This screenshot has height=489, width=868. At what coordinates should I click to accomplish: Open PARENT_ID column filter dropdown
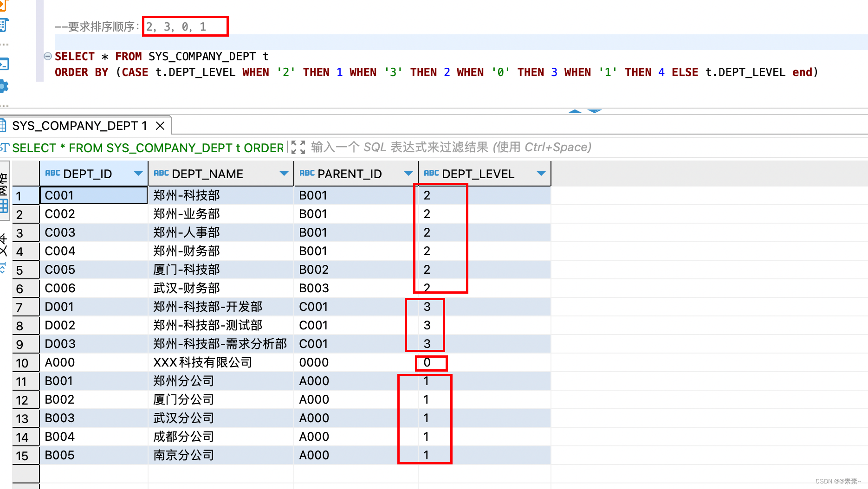(x=408, y=174)
